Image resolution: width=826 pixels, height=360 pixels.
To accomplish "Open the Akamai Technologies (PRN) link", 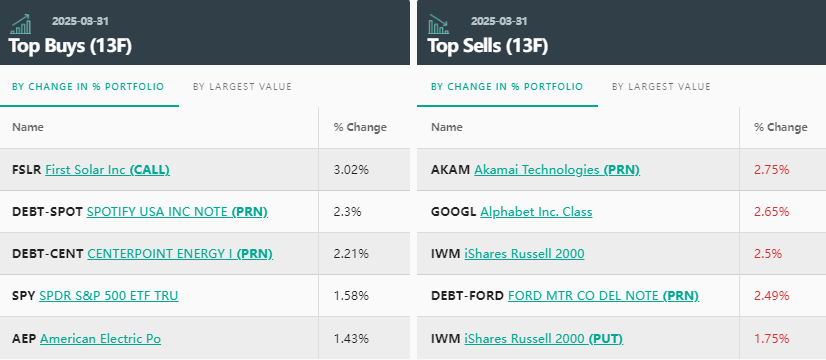I will [x=557, y=170].
